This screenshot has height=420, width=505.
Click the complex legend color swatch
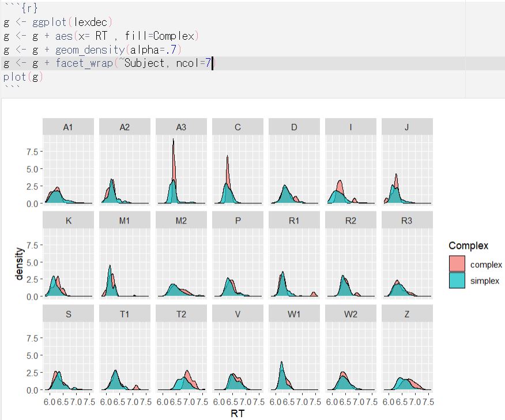457,264
